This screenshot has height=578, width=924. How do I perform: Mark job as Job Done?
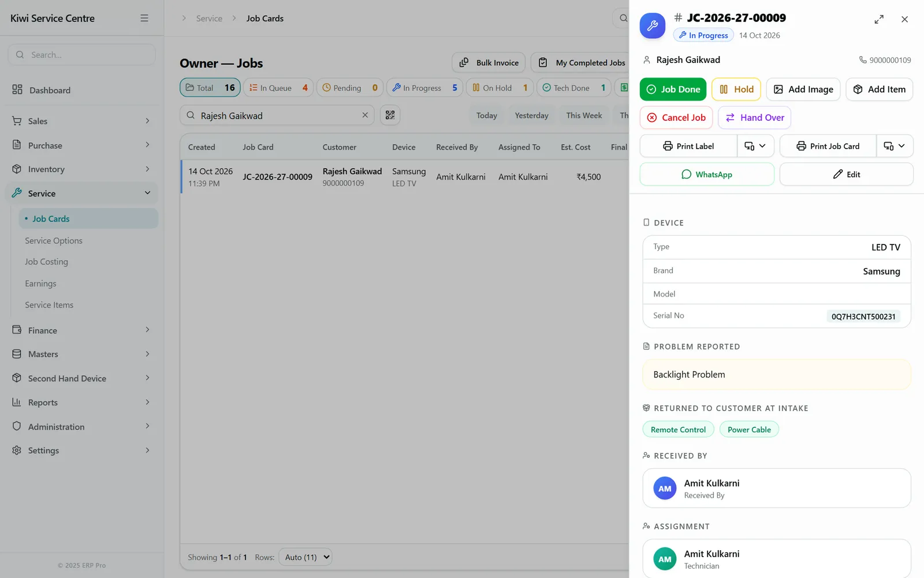(x=673, y=89)
